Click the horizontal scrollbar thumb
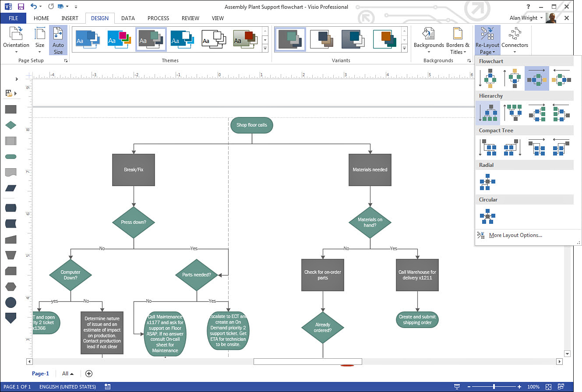The width and height of the screenshot is (582, 392). pyautogui.click(x=307, y=361)
